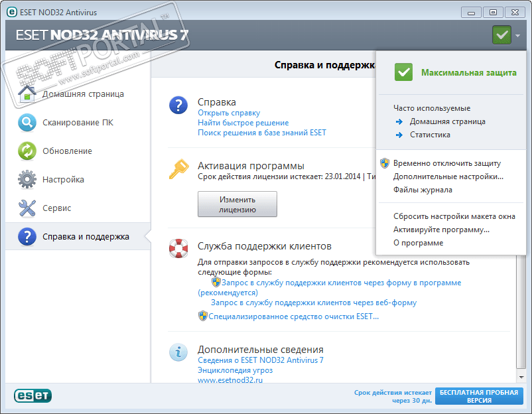Click the arrow icon beside Статистика
The height and width of the screenshot is (414, 532).
click(x=399, y=135)
